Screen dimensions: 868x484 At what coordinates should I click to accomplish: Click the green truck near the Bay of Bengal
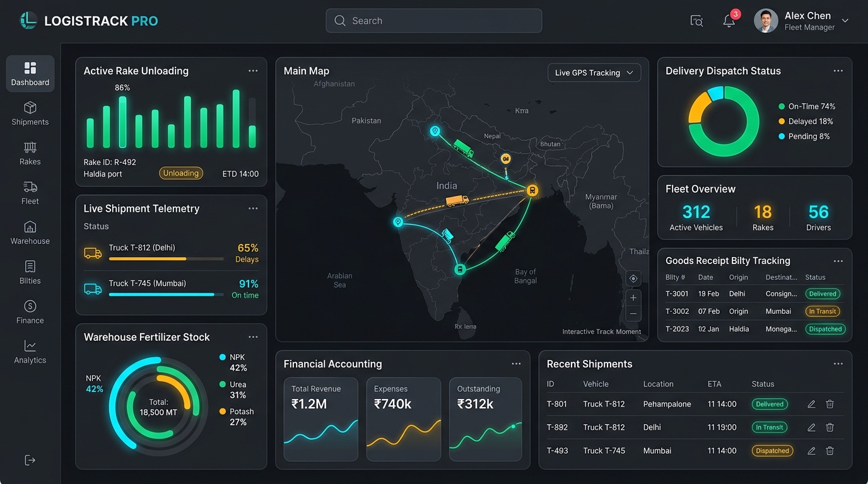point(505,241)
